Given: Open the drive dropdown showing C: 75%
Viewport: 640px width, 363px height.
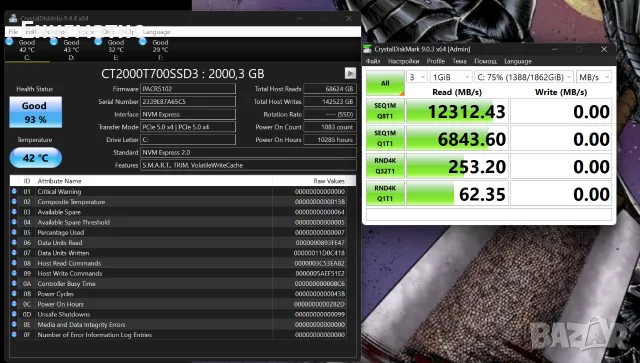Looking at the screenshot, I should (x=523, y=77).
